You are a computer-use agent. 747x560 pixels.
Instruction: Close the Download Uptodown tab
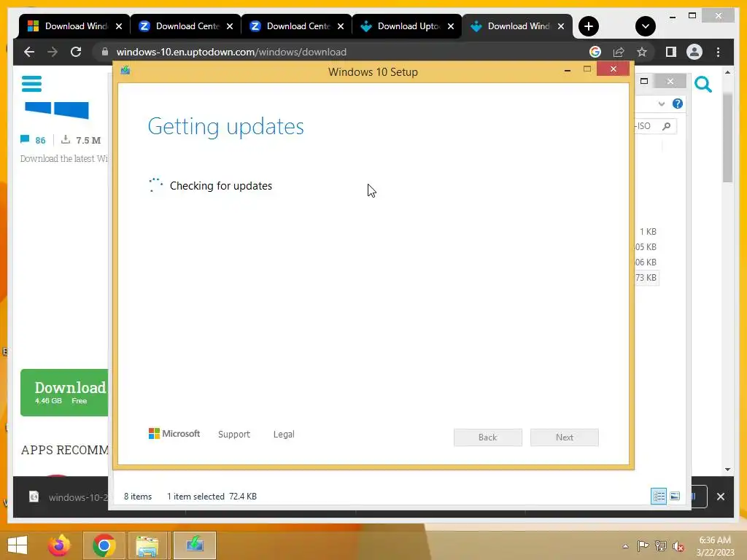point(451,26)
